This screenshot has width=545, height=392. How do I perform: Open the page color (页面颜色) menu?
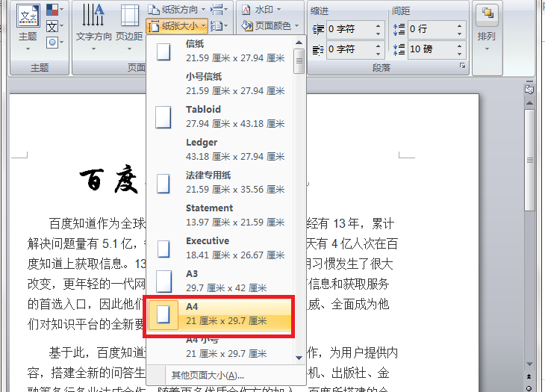[x=270, y=25]
